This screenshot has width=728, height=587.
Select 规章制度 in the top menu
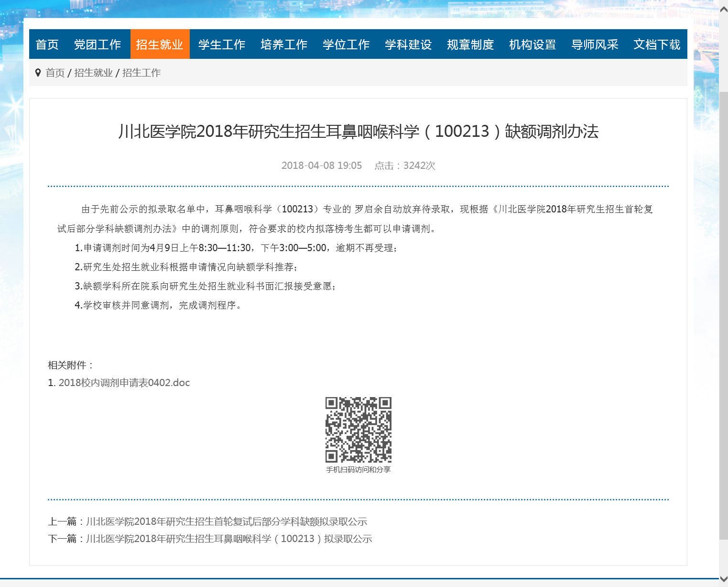470,44
